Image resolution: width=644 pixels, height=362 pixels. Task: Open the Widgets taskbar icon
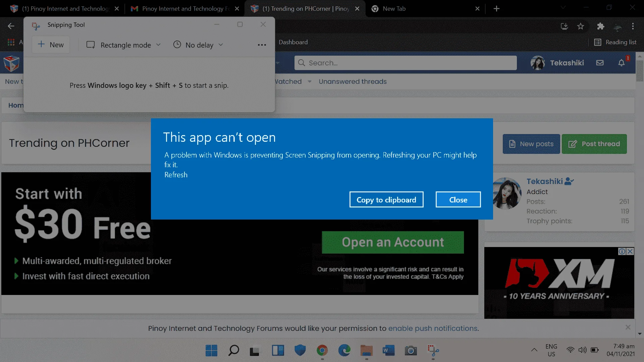click(278, 351)
